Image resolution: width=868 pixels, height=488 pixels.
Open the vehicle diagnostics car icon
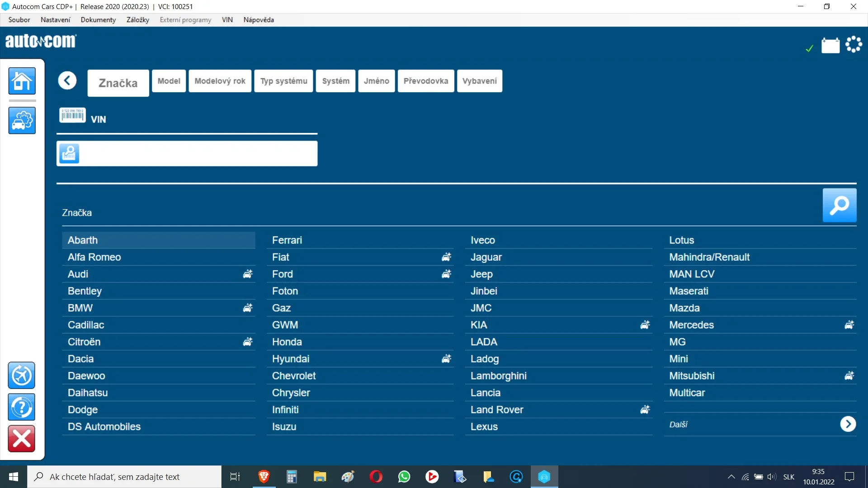coord(22,121)
